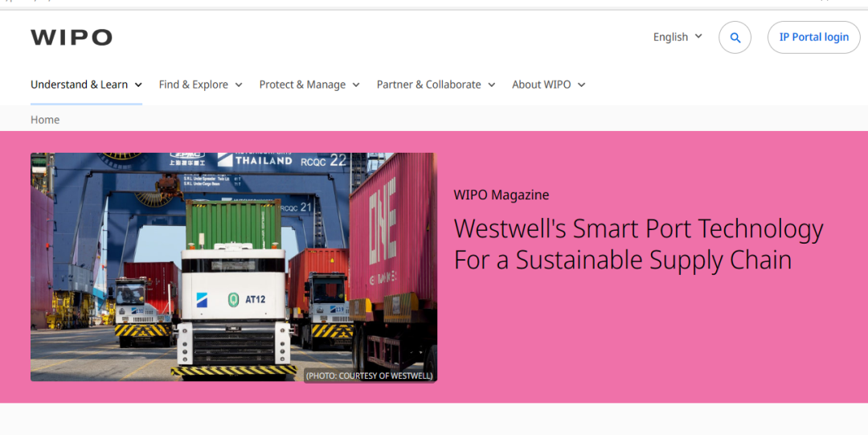The height and width of the screenshot is (435, 868).
Task: Expand chevron next to Understand & Learn
Action: (138, 84)
